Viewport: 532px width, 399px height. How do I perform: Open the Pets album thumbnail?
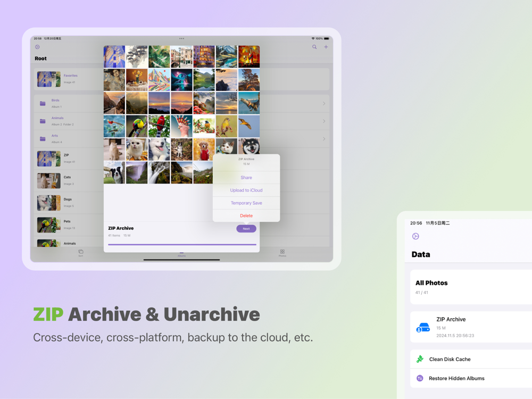click(49, 225)
